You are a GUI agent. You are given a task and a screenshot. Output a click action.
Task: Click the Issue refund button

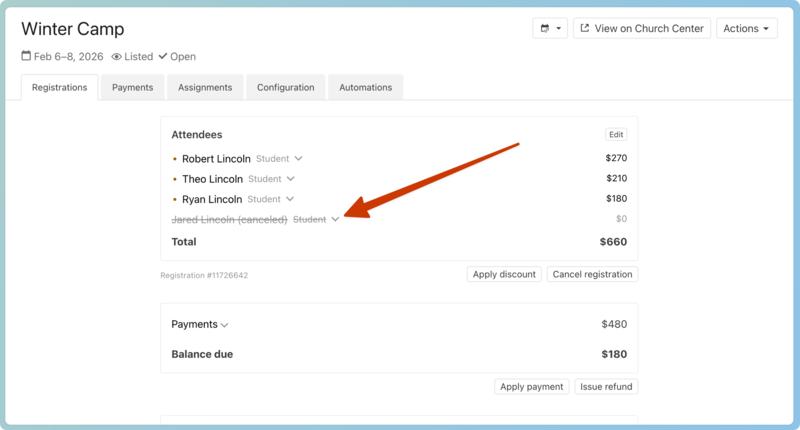pyautogui.click(x=606, y=387)
